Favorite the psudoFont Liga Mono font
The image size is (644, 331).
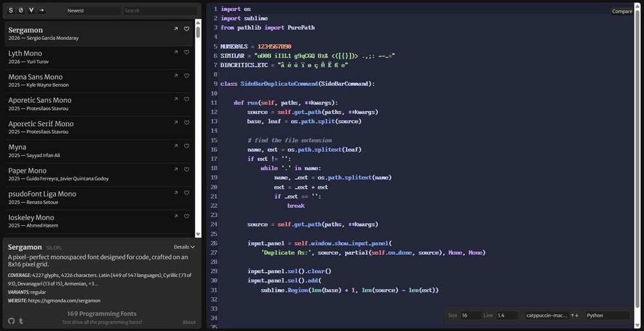[187, 193]
